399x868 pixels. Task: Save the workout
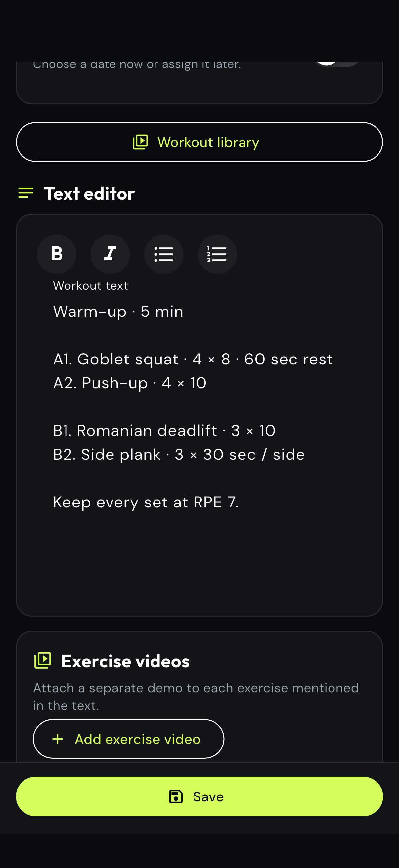(199, 796)
